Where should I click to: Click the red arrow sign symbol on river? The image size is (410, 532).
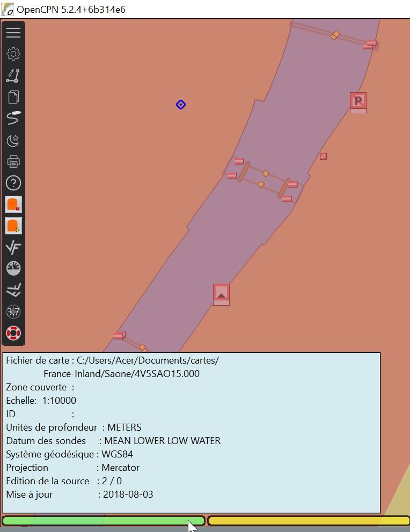221,293
